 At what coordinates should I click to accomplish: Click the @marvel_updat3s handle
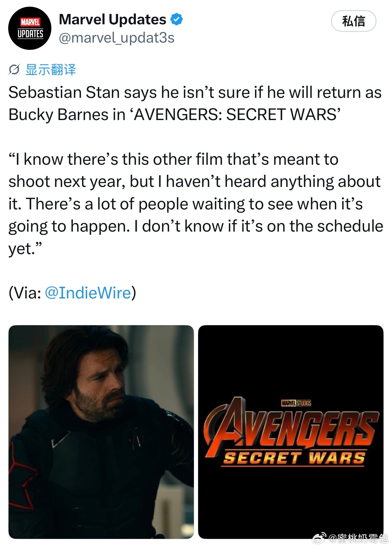[117, 38]
